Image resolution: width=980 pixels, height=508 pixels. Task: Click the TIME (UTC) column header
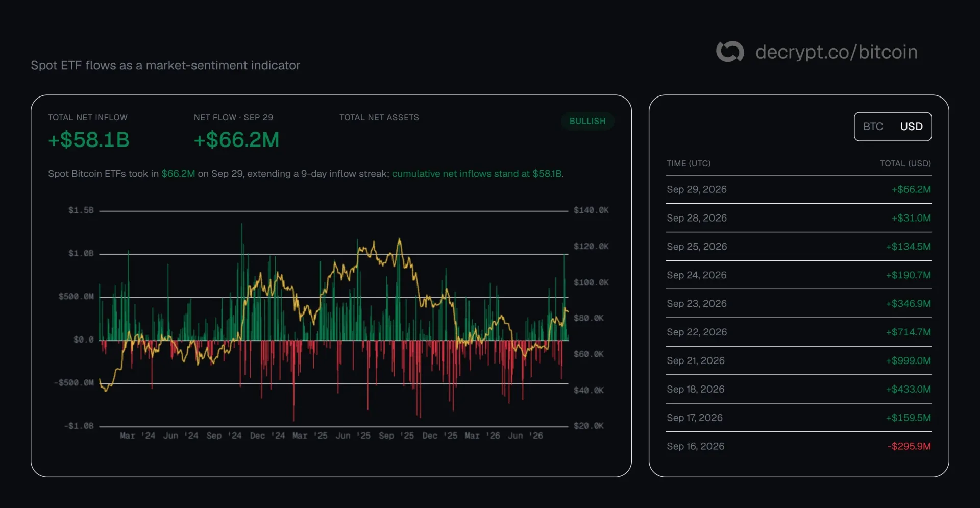tap(689, 164)
